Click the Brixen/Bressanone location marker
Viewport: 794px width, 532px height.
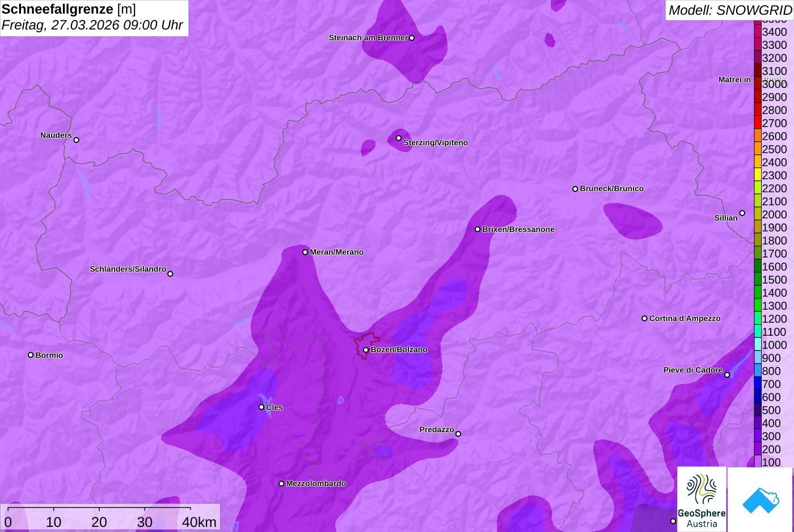coord(478,230)
